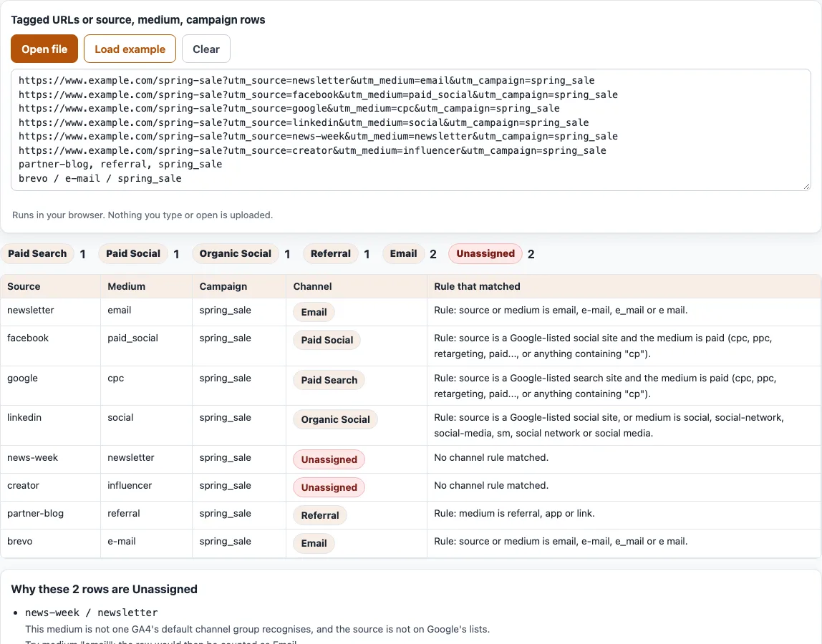The width and height of the screenshot is (822, 644).
Task: Select the Email summary chip
Action: coord(403,253)
